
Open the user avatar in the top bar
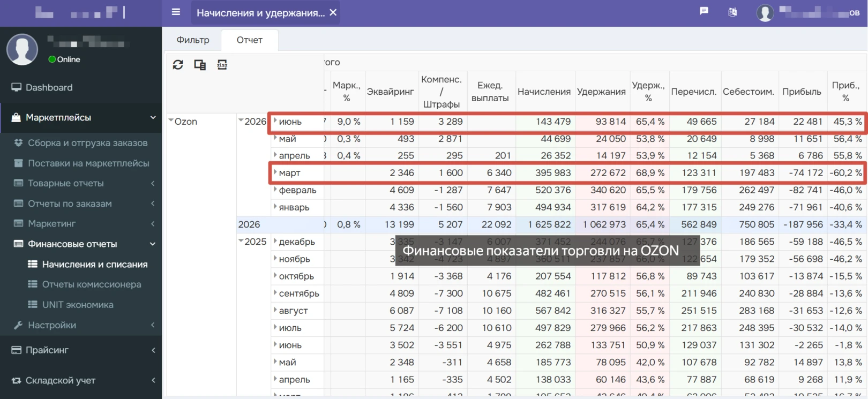(765, 13)
